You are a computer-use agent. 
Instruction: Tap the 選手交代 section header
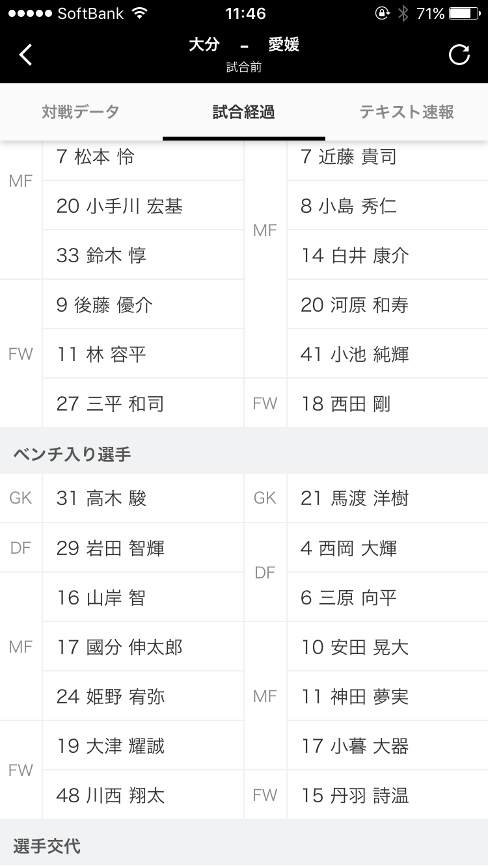pos(47,845)
